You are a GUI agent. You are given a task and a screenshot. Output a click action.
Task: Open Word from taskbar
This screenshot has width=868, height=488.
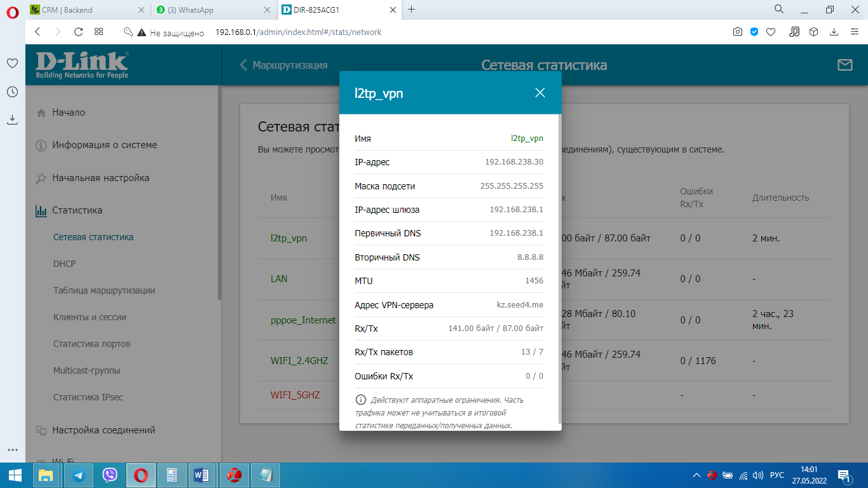(x=202, y=475)
